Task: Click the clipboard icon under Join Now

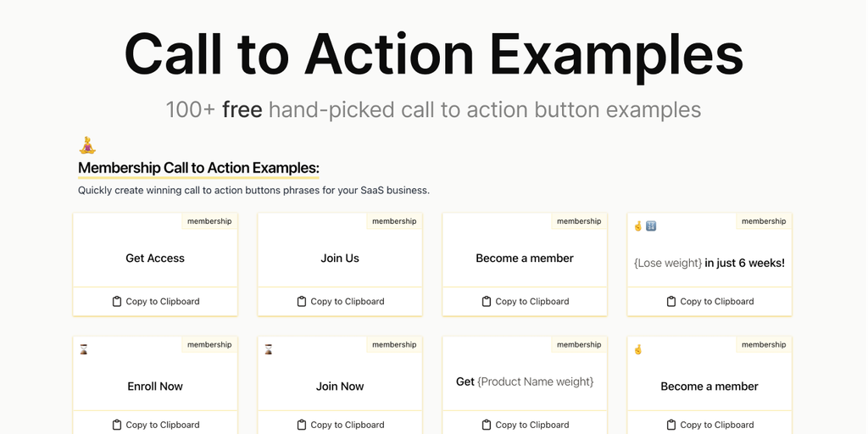Action: [x=302, y=425]
